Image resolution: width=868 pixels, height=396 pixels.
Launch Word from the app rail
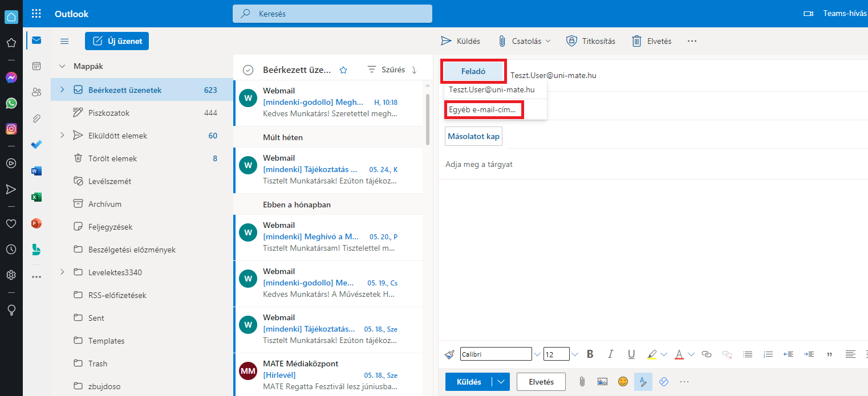tap(36, 171)
